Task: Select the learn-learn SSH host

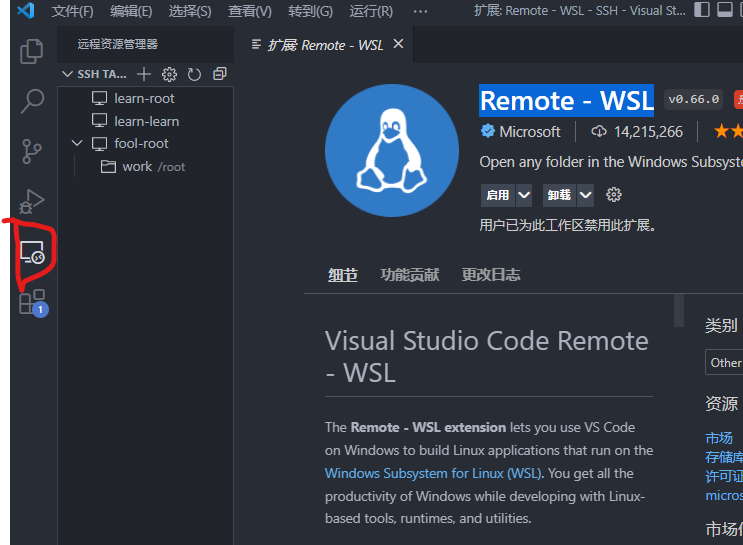Action: pos(145,121)
